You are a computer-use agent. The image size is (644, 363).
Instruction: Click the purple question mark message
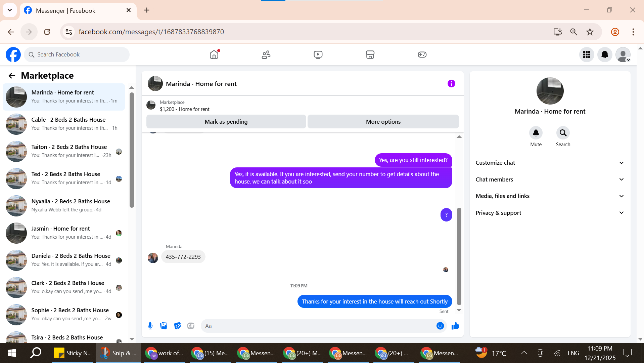pos(446,215)
